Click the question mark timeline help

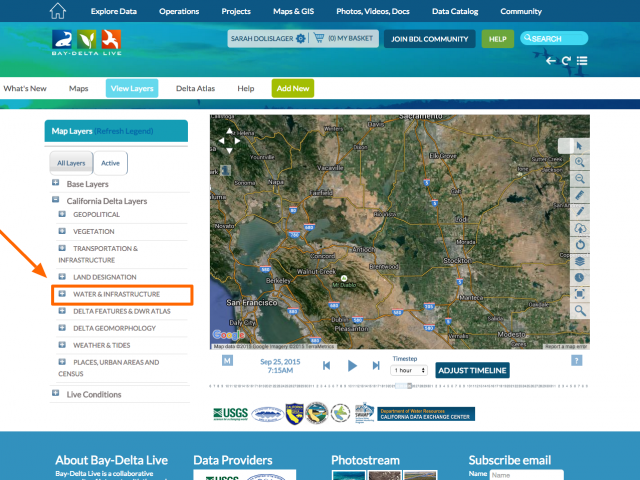pyautogui.click(x=576, y=360)
